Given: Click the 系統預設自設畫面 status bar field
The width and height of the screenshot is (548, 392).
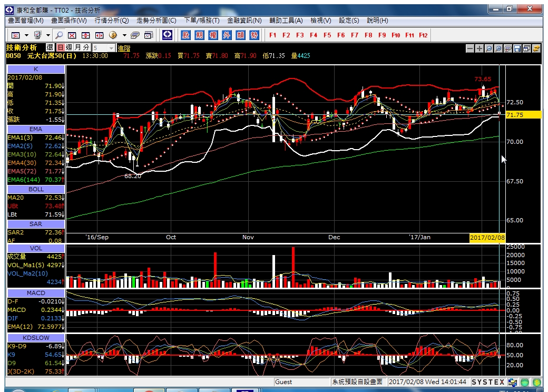Looking at the screenshot, I should click(x=358, y=382).
